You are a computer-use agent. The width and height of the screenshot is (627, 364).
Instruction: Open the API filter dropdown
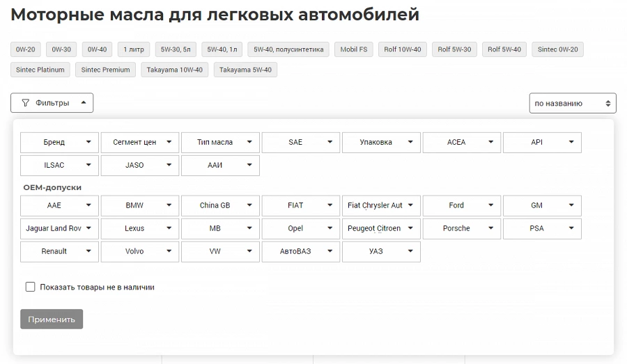pos(542,142)
